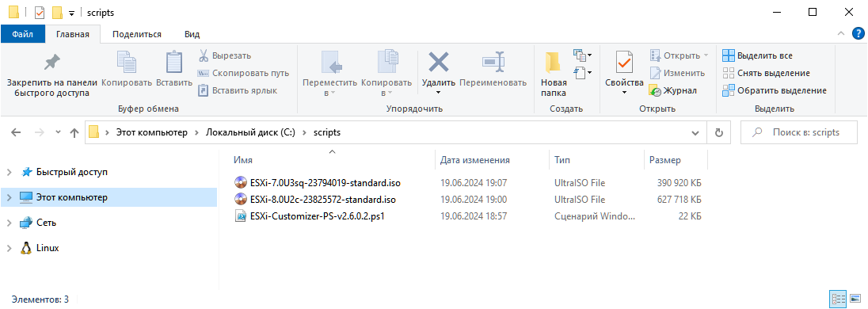Select Быстрый доступ in navigation pane
This screenshot has height=309, width=868.
(x=72, y=172)
